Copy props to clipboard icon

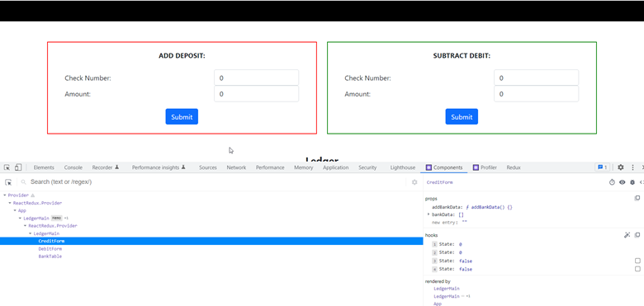637,199
